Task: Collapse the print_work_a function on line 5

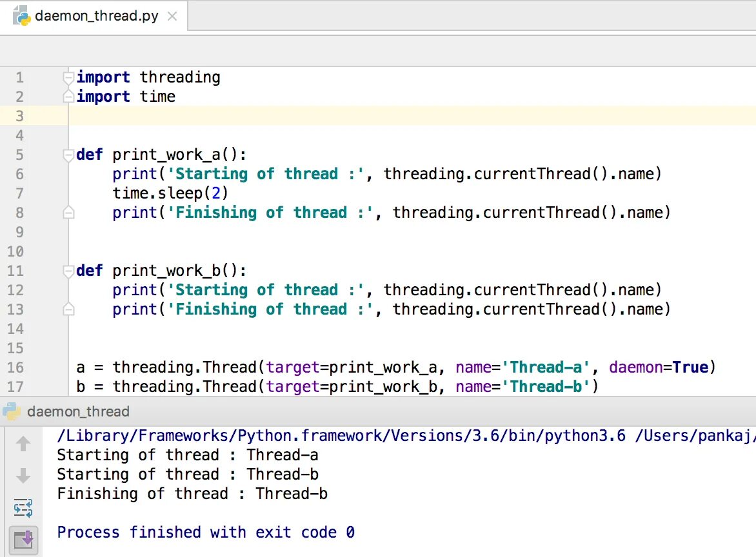Action: point(68,155)
